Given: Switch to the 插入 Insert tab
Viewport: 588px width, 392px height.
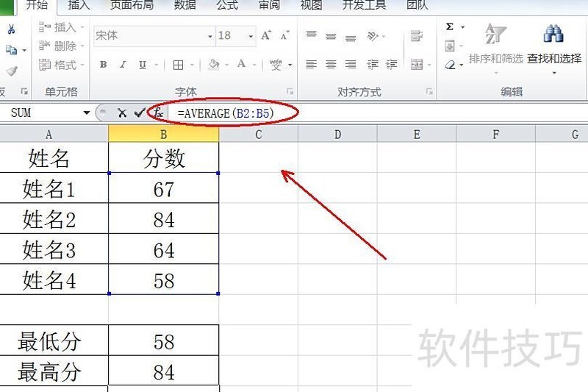Looking at the screenshot, I should point(79,4).
